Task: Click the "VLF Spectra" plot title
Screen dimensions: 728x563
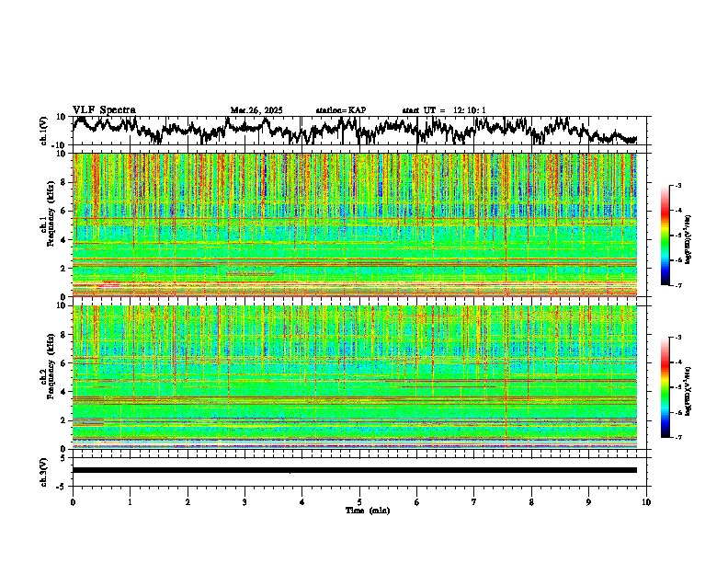Action: coord(104,110)
